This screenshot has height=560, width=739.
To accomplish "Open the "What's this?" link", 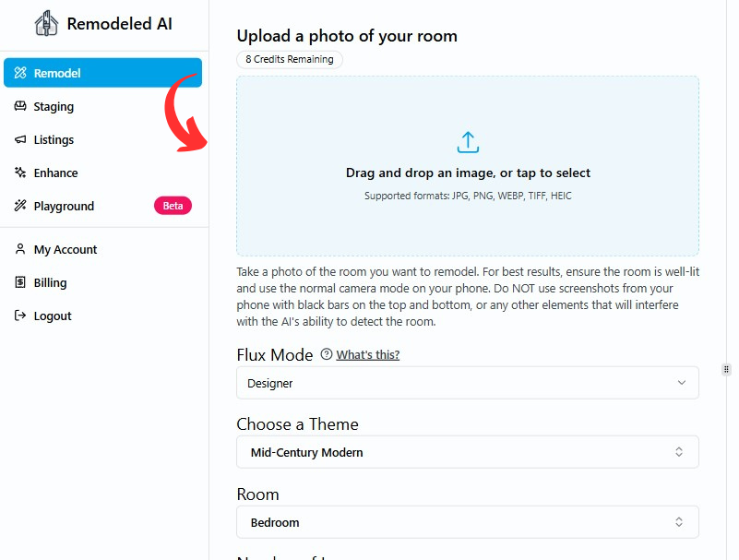I will coord(367,354).
